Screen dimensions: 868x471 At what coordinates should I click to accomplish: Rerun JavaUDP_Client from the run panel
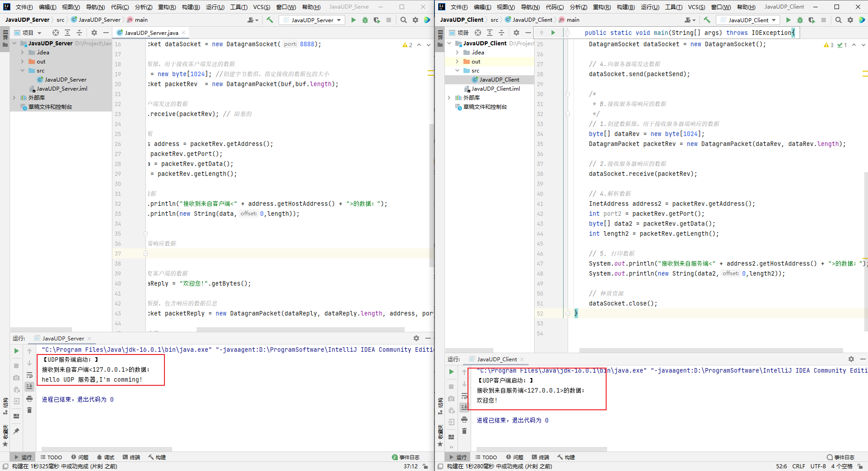pyautogui.click(x=451, y=371)
